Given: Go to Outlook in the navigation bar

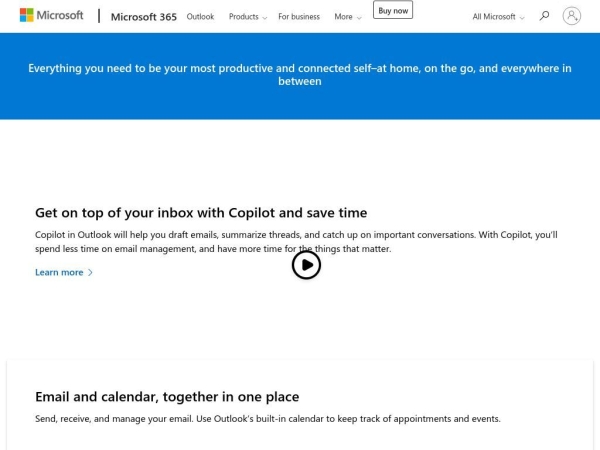Looking at the screenshot, I should click(x=200, y=17).
